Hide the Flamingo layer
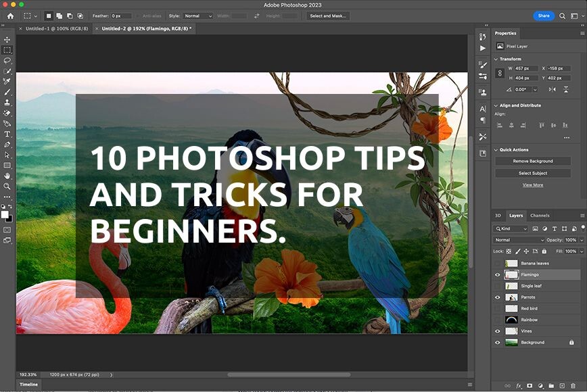 [498, 274]
